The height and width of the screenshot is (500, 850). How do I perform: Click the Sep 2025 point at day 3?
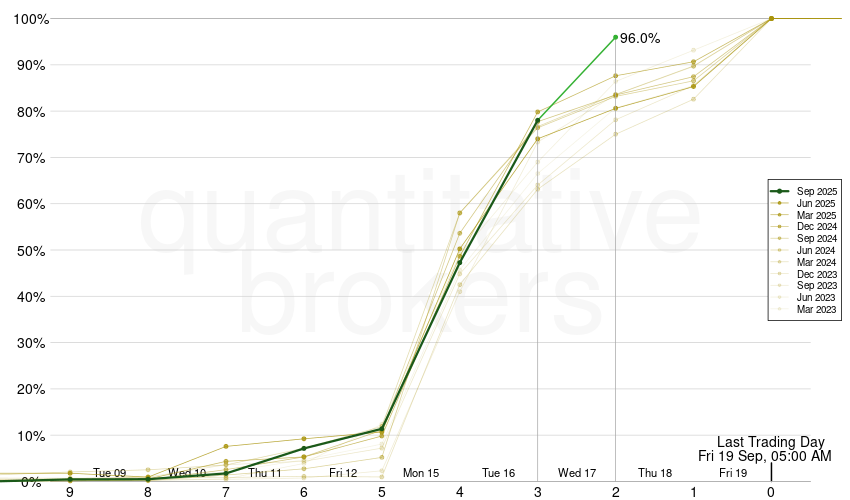tap(537, 121)
